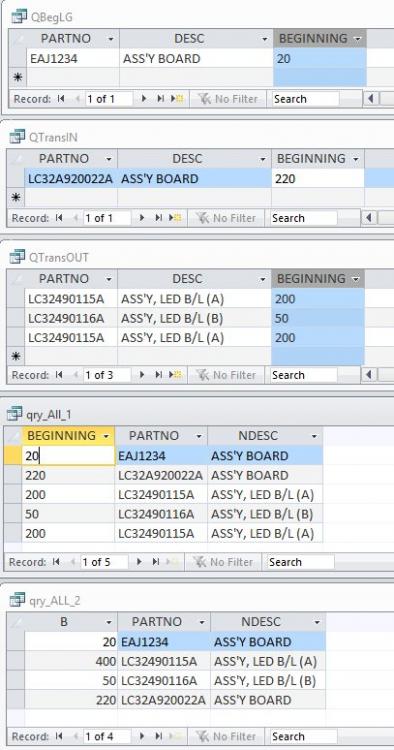The height and width of the screenshot is (750, 394).
Task: Open BEGINNING column dropdown in QBegLG
Action: coord(358,39)
